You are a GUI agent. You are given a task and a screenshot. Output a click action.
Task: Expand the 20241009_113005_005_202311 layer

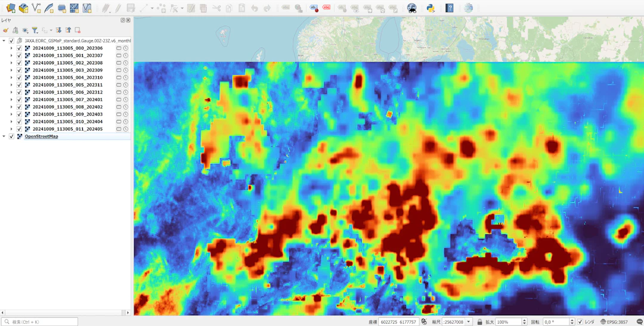pos(11,85)
